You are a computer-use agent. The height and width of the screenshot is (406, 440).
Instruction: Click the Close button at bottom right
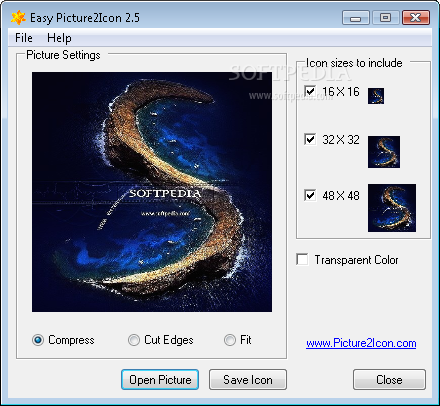pos(389,379)
